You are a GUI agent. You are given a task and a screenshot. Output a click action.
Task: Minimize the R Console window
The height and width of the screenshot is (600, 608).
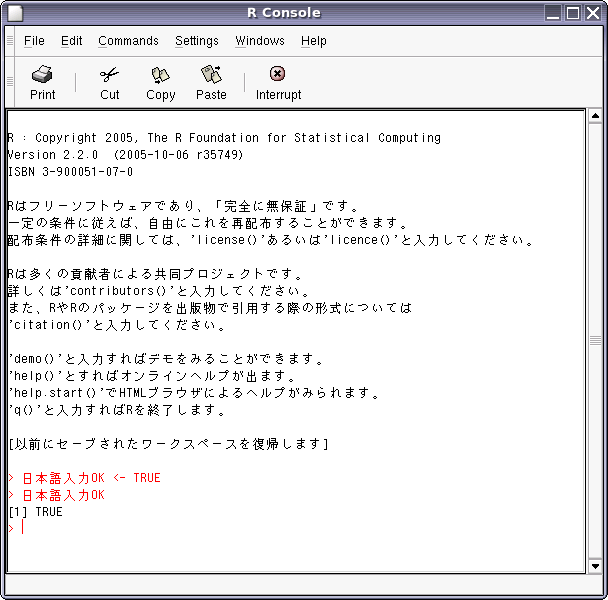[555, 13]
